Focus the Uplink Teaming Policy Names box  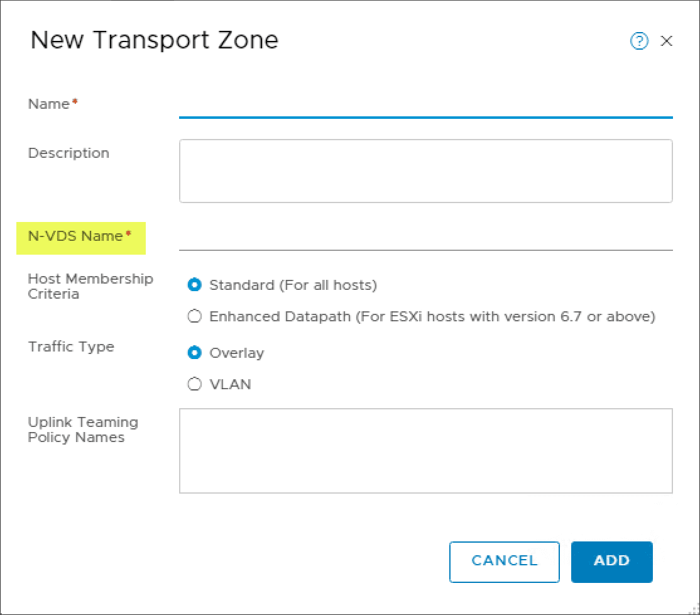pyautogui.click(x=426, y=450)
